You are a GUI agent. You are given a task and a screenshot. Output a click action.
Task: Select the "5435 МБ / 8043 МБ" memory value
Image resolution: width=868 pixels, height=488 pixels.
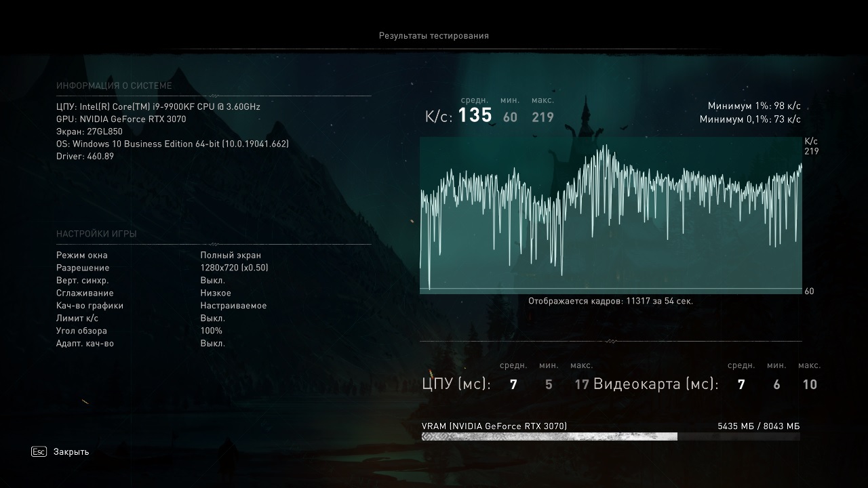tap(759, 426)
